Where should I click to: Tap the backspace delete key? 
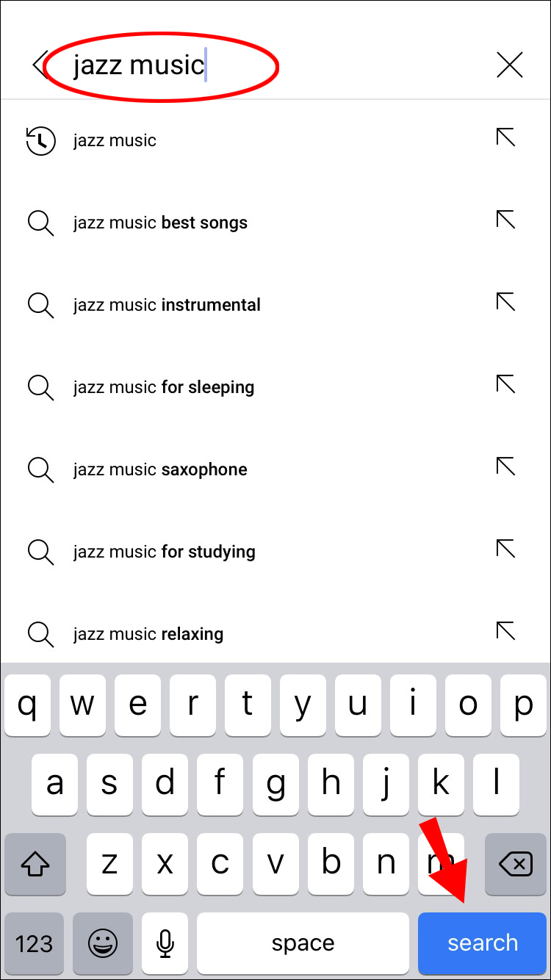point(516,864)
